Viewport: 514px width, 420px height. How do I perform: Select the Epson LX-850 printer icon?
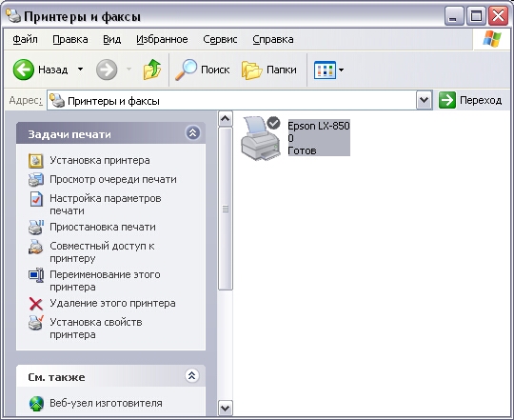coord(261,138)
